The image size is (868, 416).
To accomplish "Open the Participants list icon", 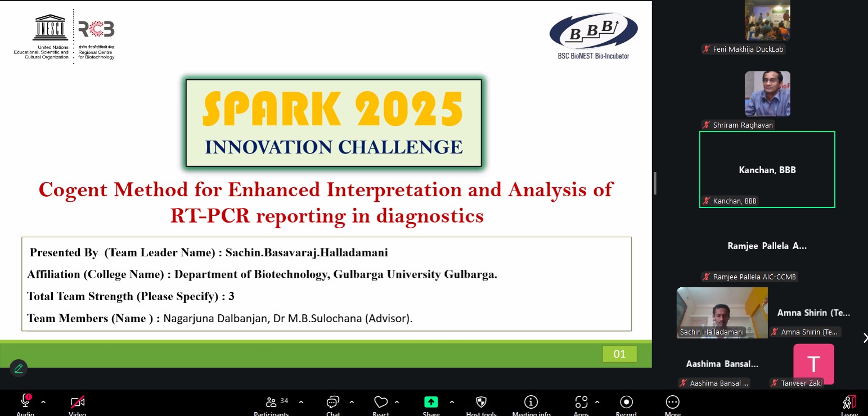I will [271, 402].
